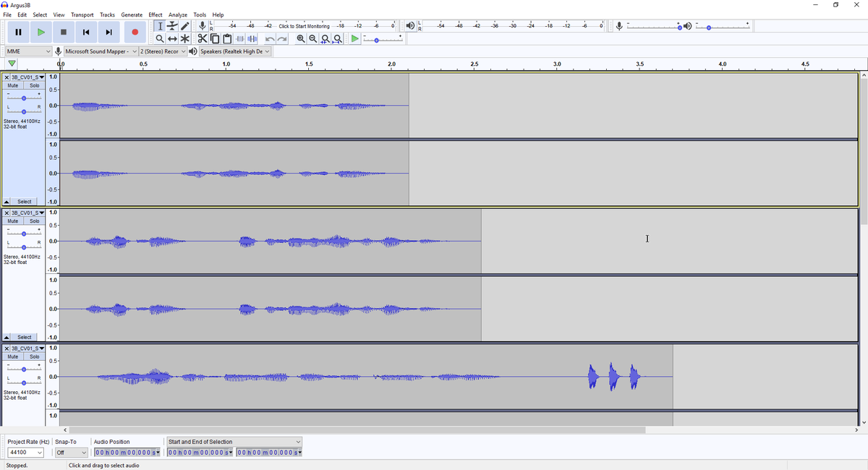Click the Play-at-speed green arrow

(x=355, y=38)
